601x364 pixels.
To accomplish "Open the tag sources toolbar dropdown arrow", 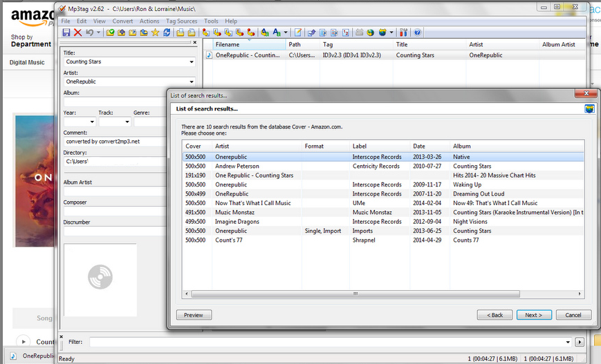I will click(391, 32).
